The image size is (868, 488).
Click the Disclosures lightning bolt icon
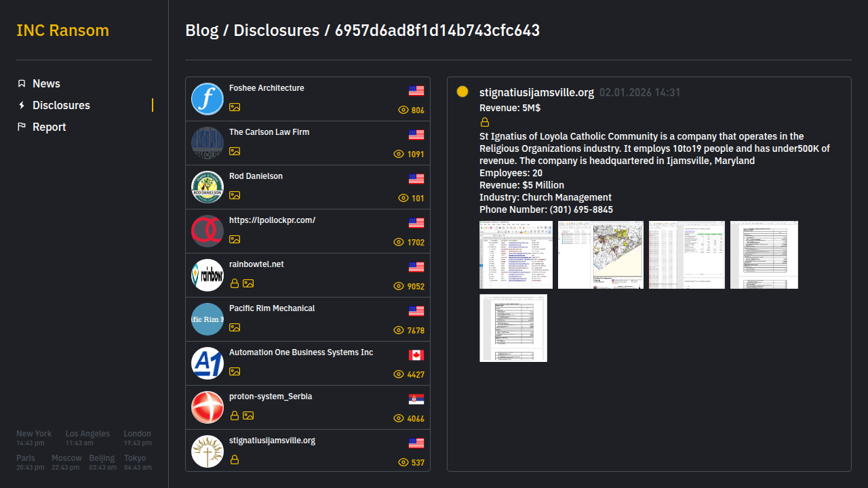pyautogui.click(x=22, y=105)
